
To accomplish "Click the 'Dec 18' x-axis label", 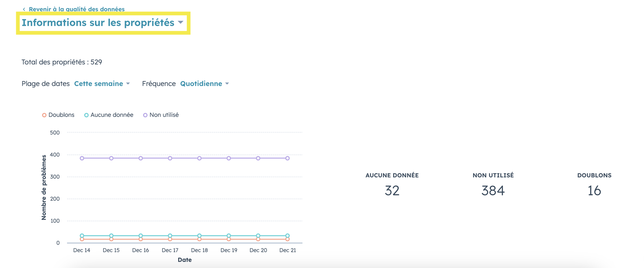I will click(200, 250).
